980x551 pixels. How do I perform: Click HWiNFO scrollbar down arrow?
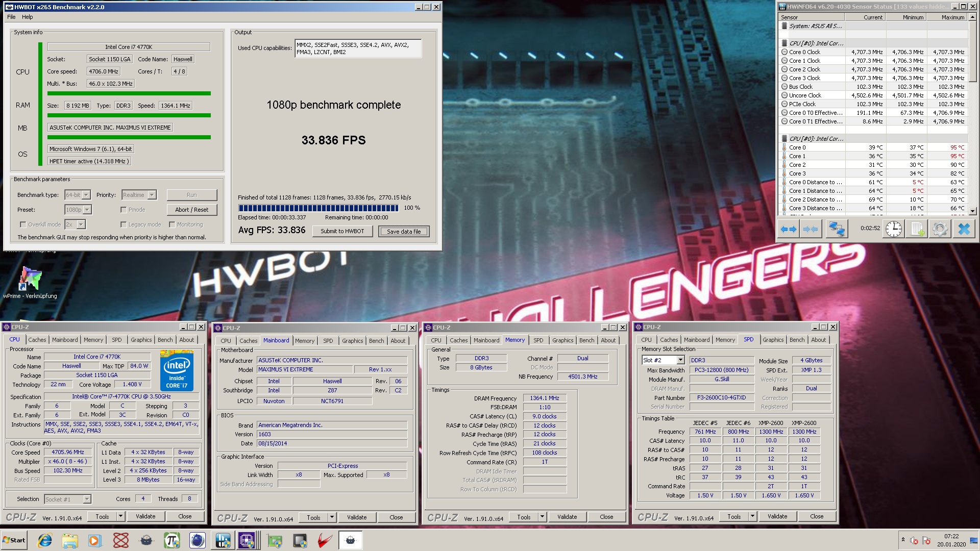click(x=972, y=211)
